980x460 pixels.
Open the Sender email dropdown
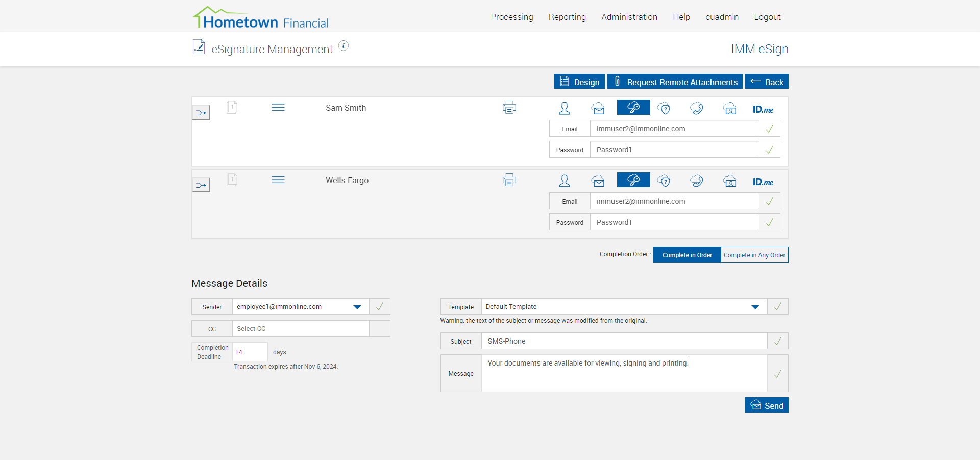pyautogui.click(x=357, y=307)
